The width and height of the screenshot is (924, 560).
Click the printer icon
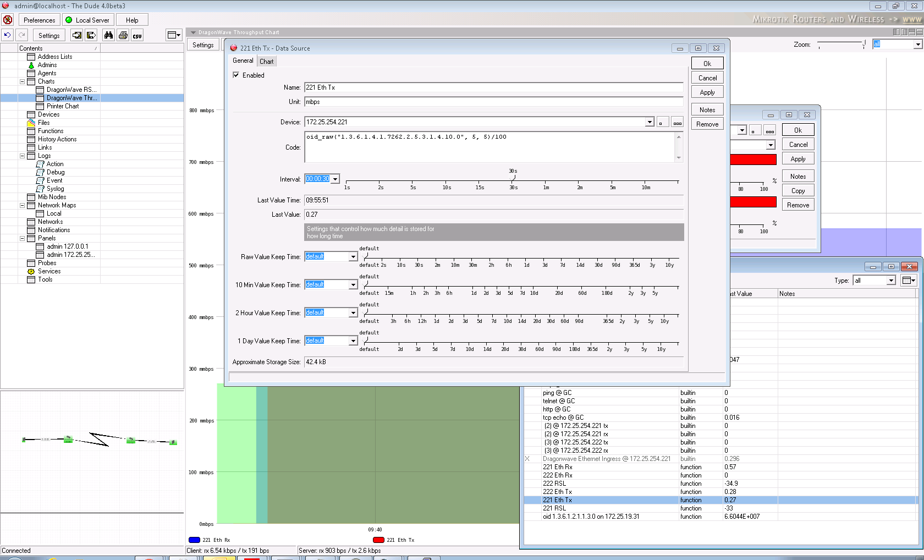[123, 35]
